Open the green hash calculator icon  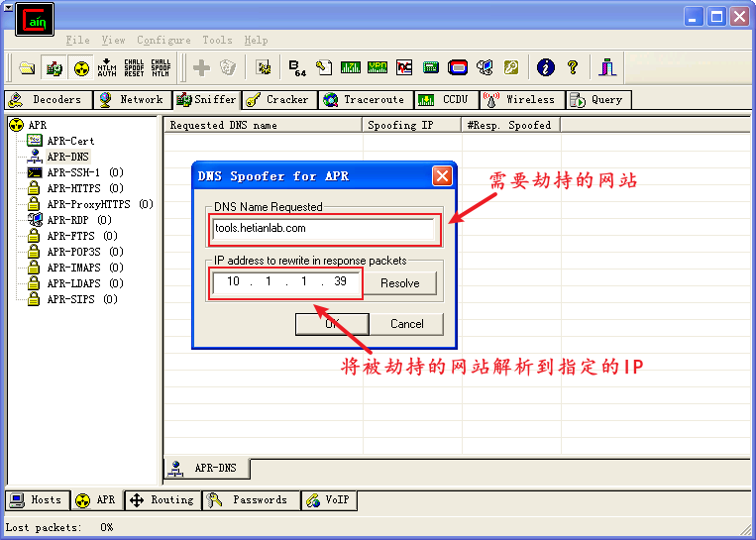coord(431,67)
